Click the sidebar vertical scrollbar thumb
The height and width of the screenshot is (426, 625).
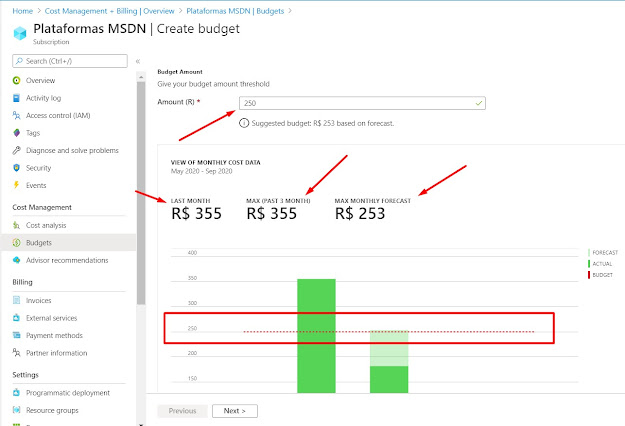tap(141, 193)
